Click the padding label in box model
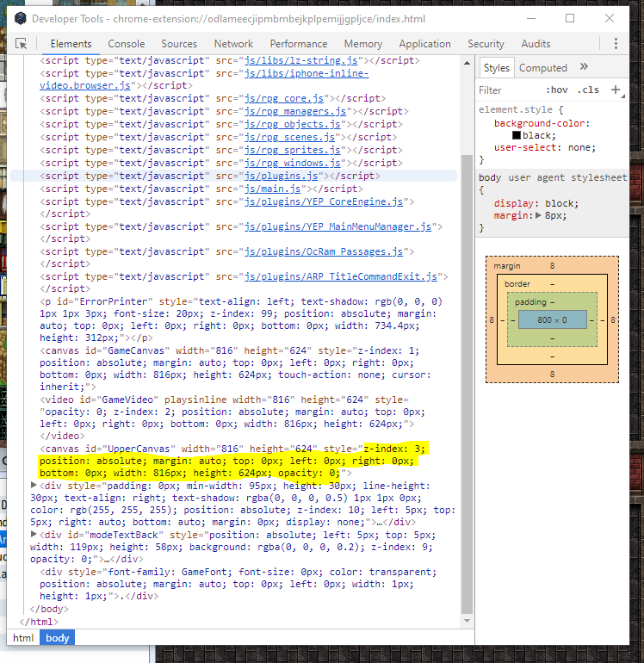644x663 pixels. pyautogui.click(x=530, y=302)
